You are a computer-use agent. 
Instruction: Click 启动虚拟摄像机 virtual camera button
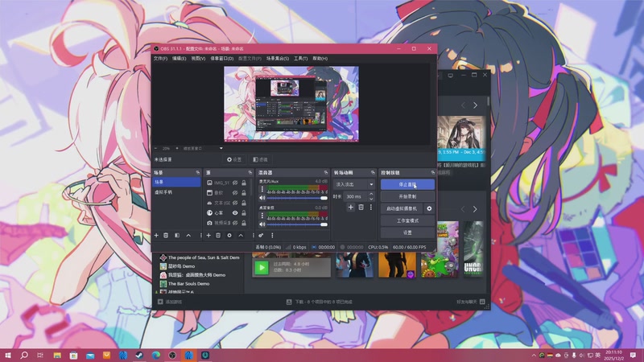401,208
